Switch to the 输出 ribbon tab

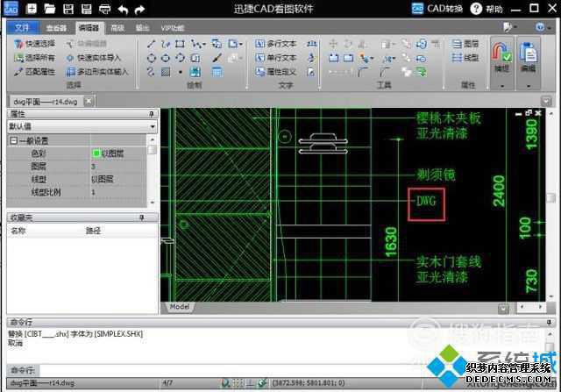[142, 28]
